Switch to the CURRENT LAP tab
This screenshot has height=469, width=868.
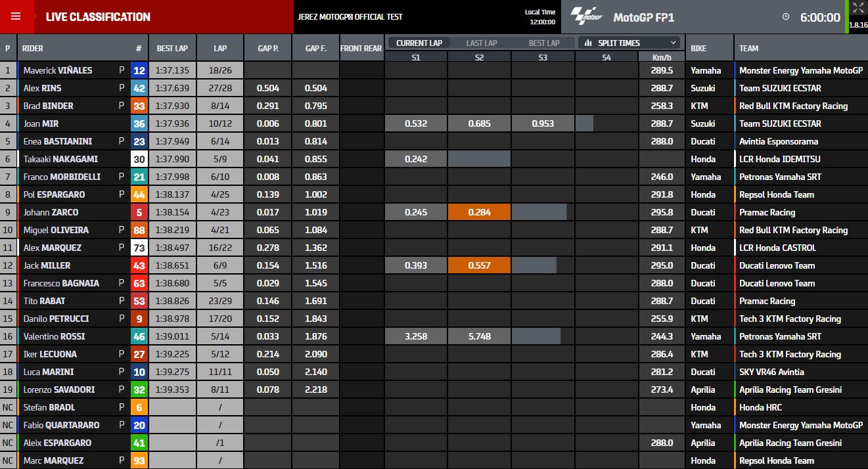[419, 43]
